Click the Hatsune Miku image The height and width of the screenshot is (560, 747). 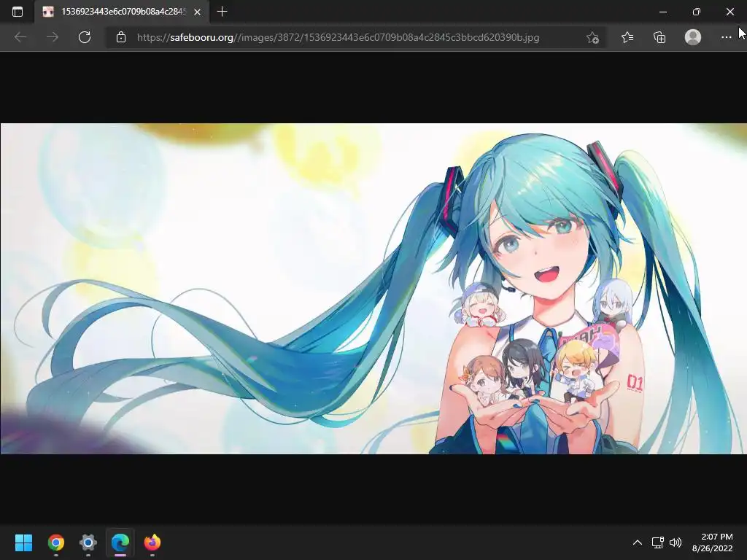point(373,289)
